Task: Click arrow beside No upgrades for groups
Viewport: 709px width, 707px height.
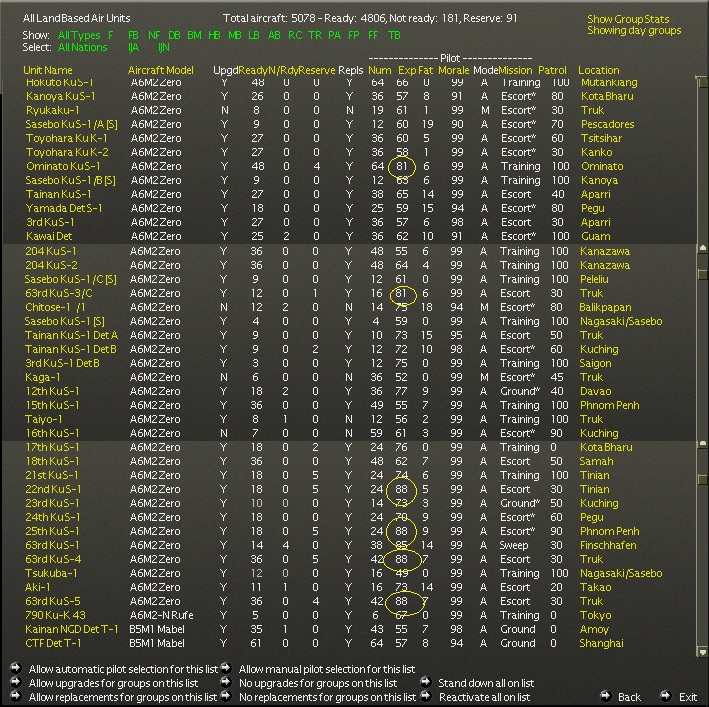Action: 226,682
